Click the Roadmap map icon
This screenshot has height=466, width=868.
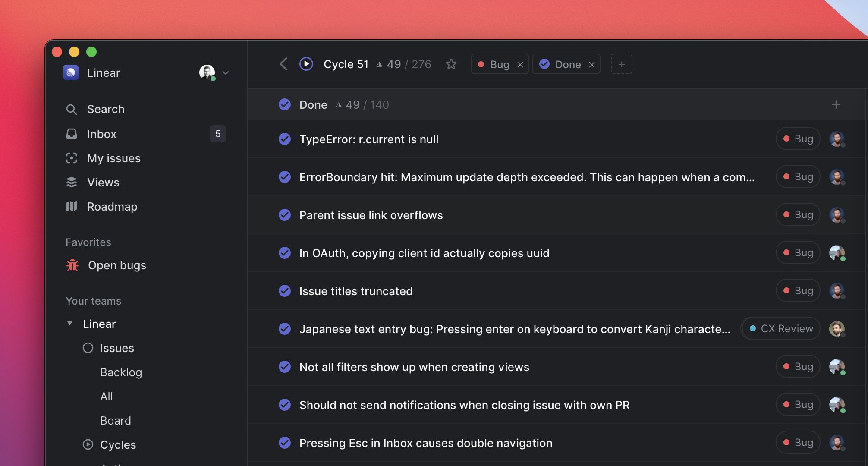(x=72, y=207)
